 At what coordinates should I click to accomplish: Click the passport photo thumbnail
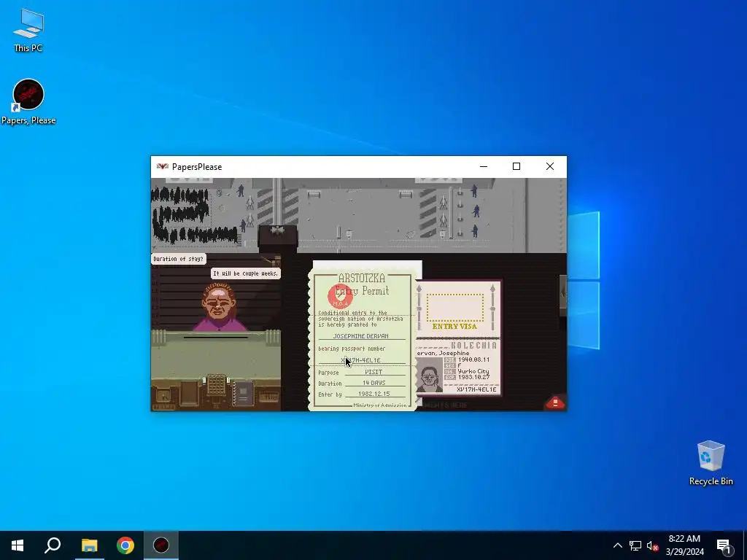tap(429, 376)
